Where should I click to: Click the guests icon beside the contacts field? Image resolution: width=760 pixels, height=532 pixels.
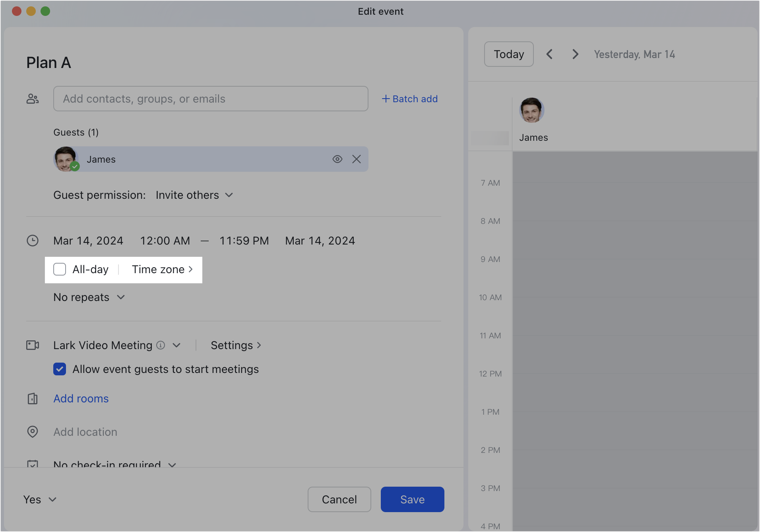pos(33,99)
